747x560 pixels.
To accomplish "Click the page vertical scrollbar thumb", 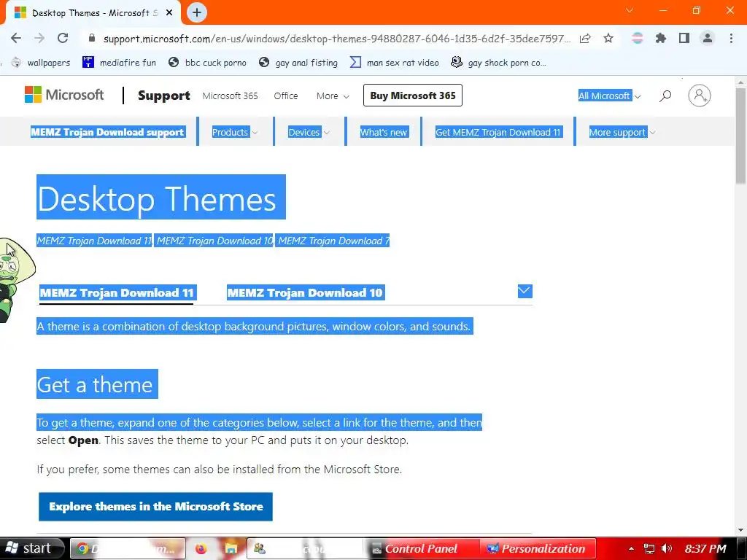I will 740,136.
